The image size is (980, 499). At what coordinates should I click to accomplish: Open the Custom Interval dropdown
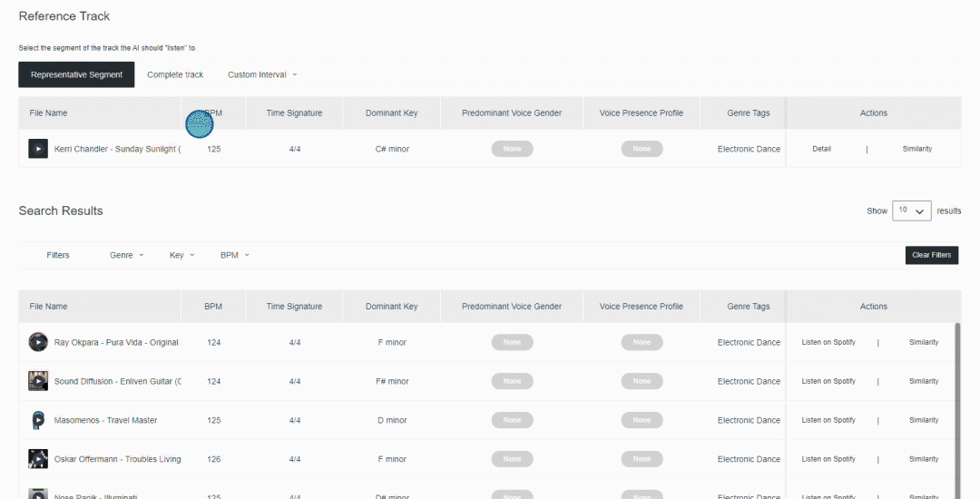[262, 74]
